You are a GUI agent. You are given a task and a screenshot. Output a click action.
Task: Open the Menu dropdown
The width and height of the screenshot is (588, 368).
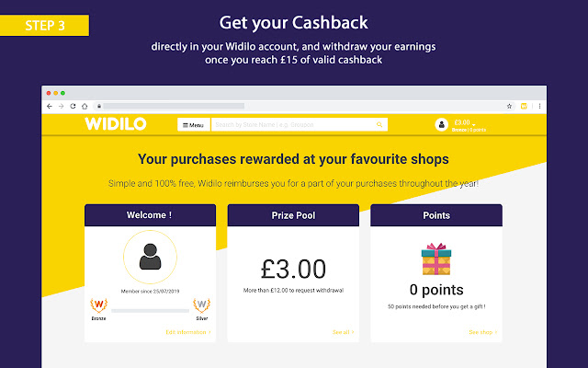(193, 124)
